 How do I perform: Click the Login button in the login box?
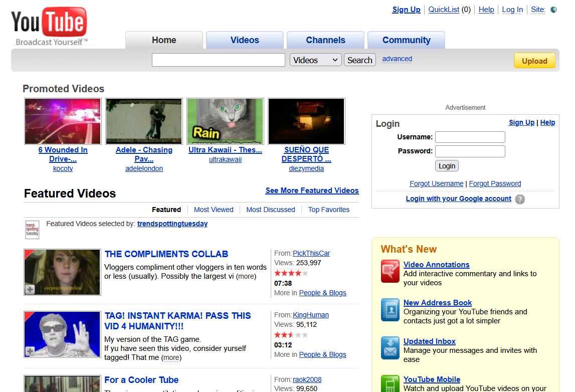pos(447,166)
